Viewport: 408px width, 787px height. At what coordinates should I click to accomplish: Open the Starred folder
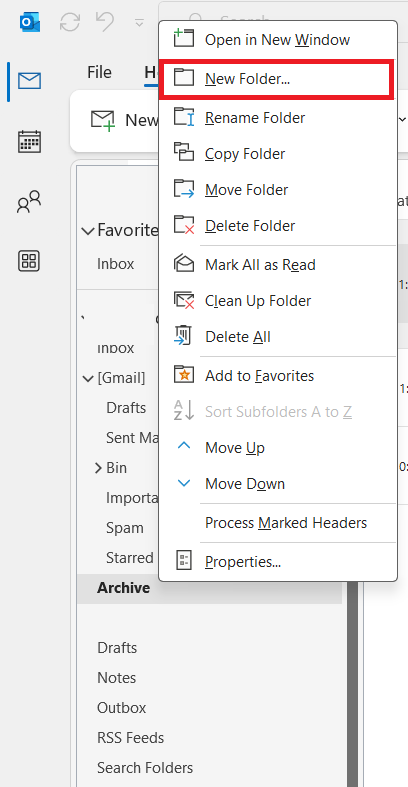click(x=129, y=558)
